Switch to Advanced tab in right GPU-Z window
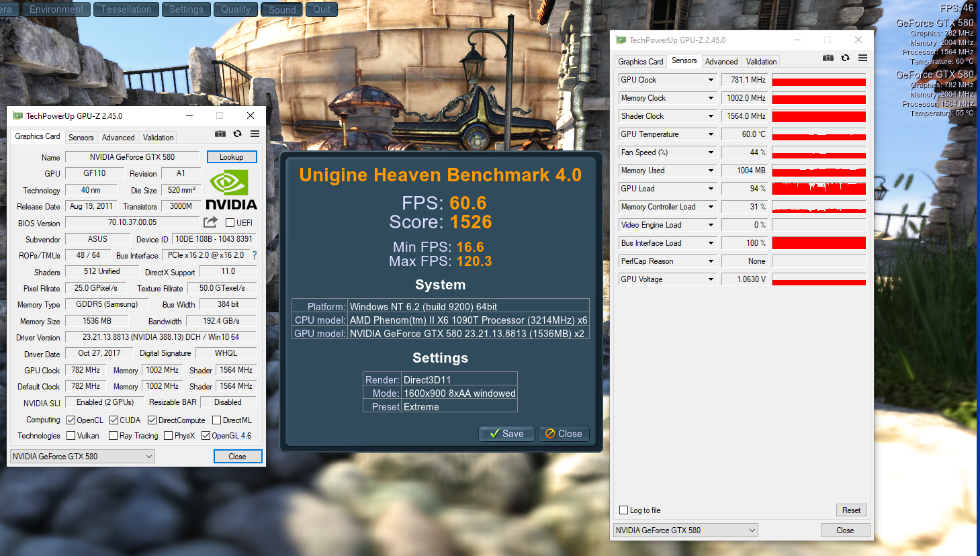This screenshot has height=556, width=980. 721,62
